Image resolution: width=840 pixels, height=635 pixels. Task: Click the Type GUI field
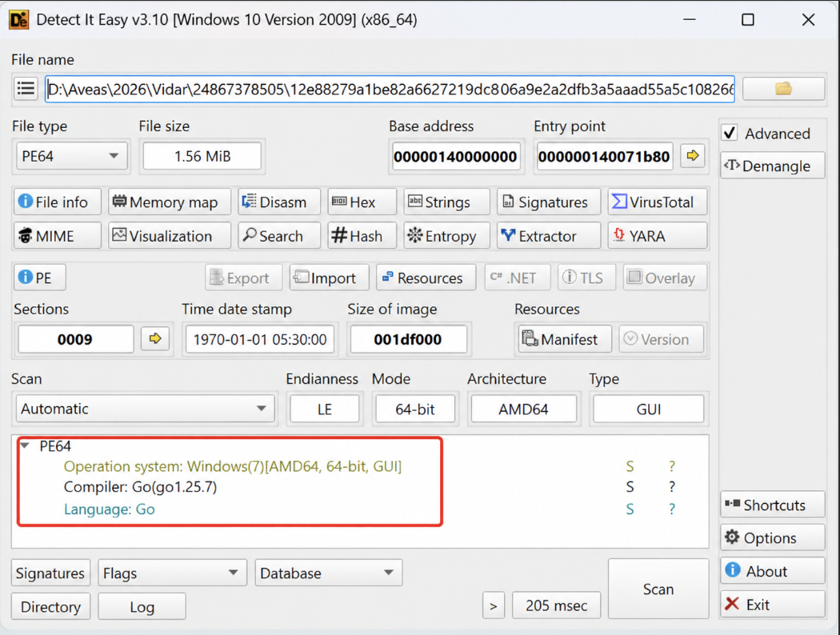tap(648, 409)
